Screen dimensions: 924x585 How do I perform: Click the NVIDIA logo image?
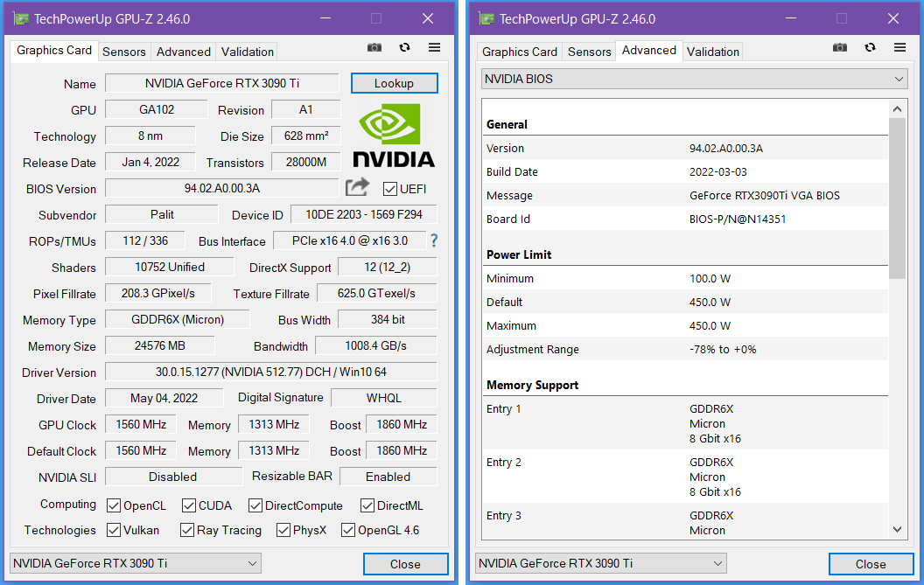[393, 135]
